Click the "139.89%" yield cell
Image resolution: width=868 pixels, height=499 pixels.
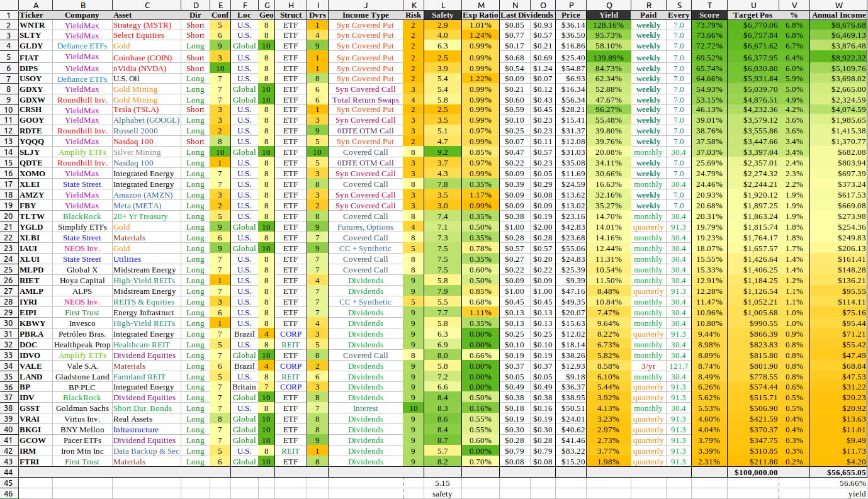pyautogui.click(x=609, y=57)
